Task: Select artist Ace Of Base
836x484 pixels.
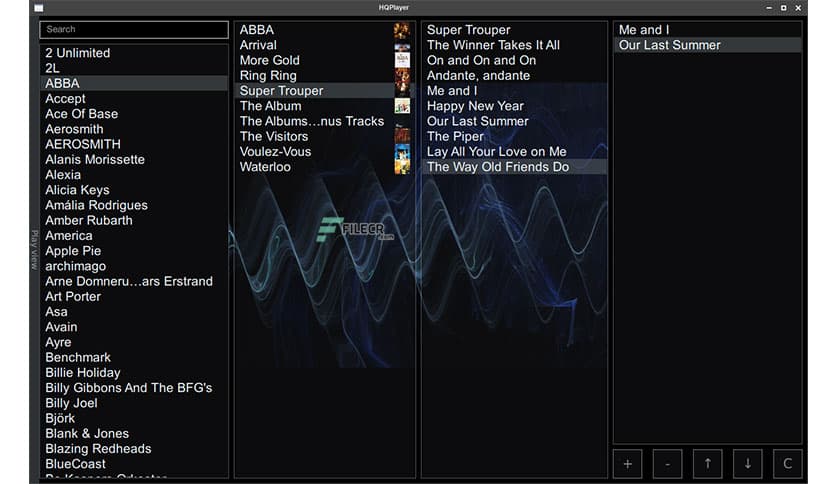Action: tap(134, 114)
